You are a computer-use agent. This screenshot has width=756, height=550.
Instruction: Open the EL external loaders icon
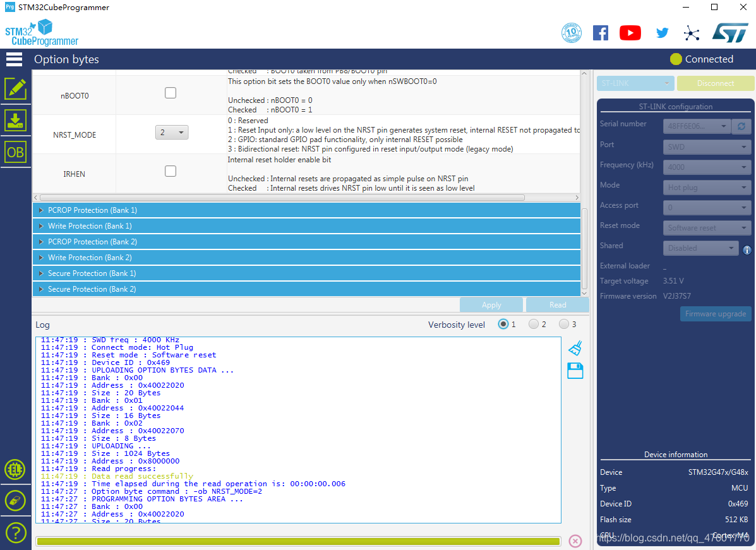click(15, 470)
